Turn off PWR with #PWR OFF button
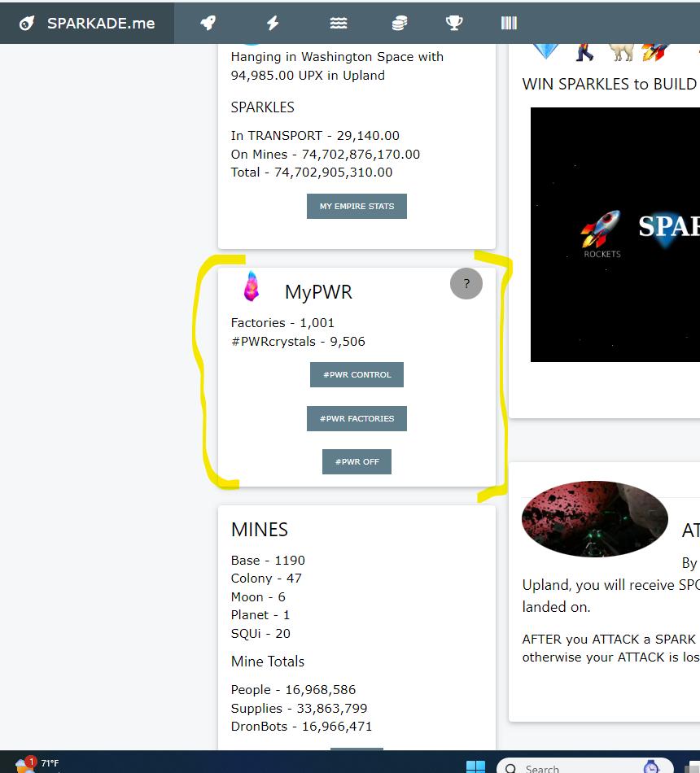This screenshot has width=700, height=773. pyautogui.click(x=357, y=462)
